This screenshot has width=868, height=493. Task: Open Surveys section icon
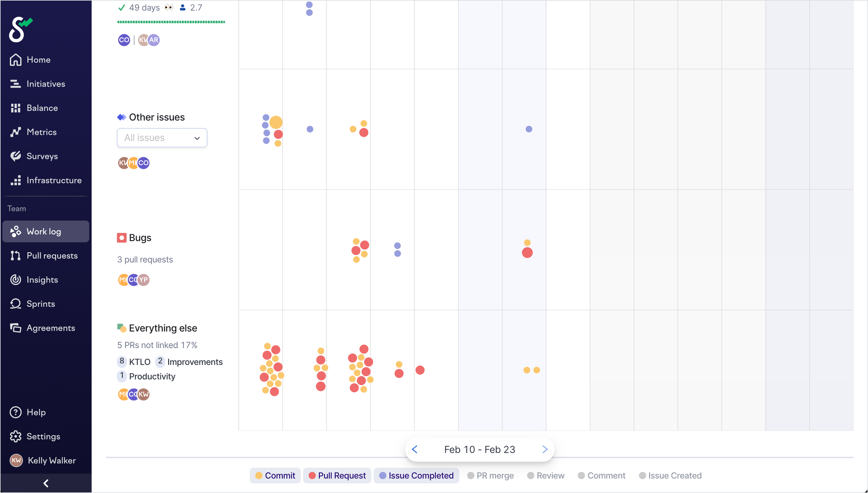click(16, 156)
